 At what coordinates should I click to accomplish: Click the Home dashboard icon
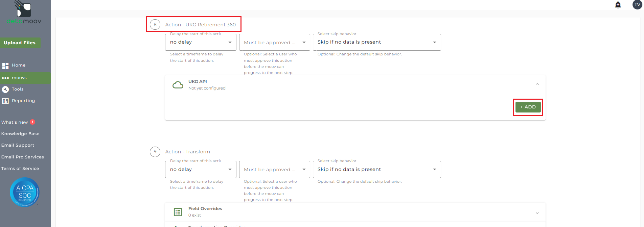[5, 66]
